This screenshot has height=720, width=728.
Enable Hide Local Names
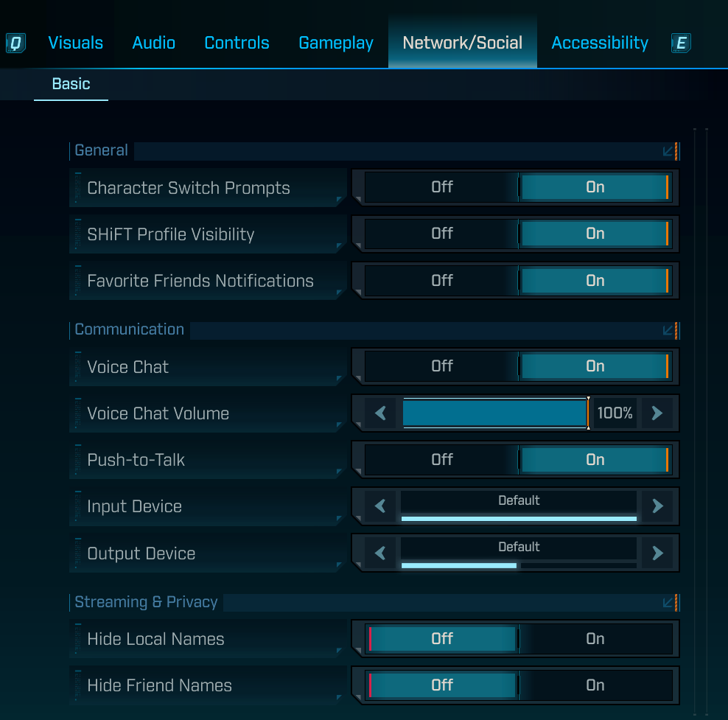point(595,639)
